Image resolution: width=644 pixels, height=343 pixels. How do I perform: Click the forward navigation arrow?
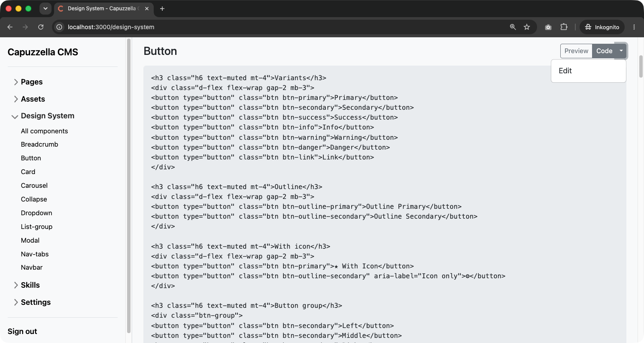[25, 27]
